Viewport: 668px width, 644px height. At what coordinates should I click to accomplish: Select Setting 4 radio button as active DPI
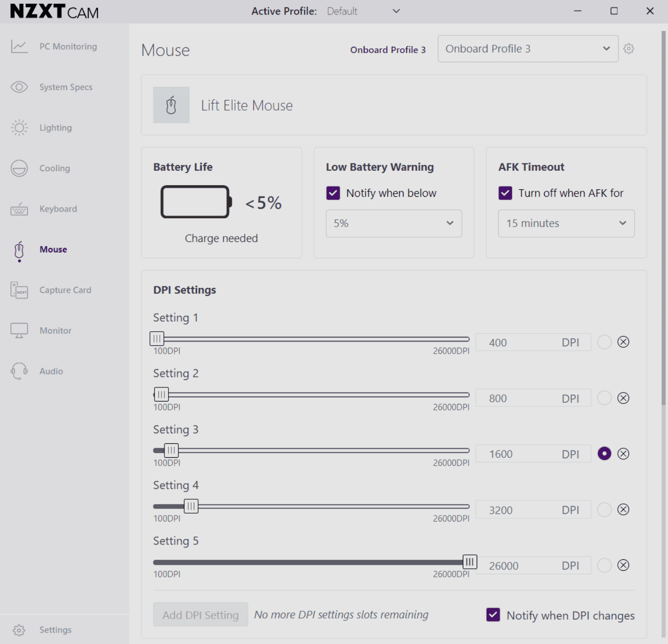[604, 510]
